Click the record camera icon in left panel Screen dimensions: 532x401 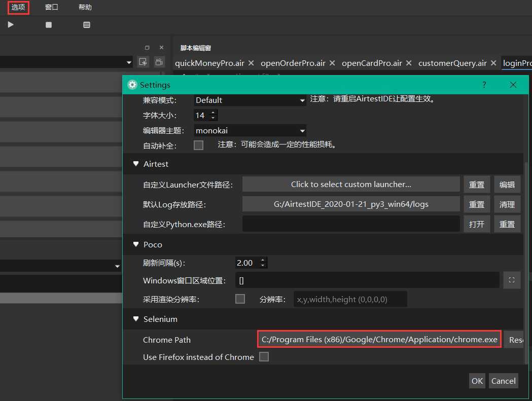(159, 62)
